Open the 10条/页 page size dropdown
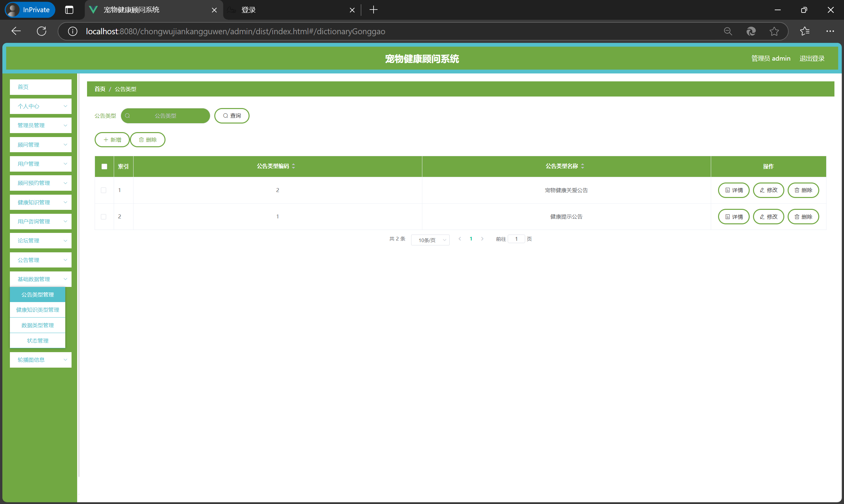 (430, 240)
